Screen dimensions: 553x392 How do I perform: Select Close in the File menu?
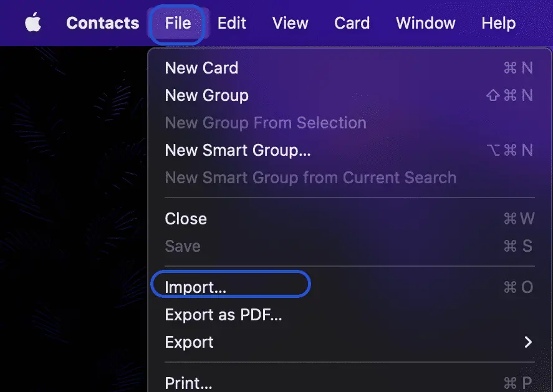coord(350,219)
